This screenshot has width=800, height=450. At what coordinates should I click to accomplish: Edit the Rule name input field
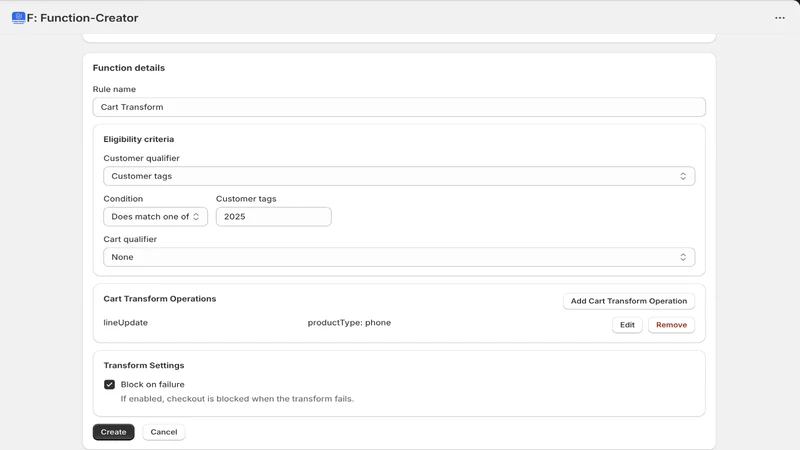pos(399,107)
